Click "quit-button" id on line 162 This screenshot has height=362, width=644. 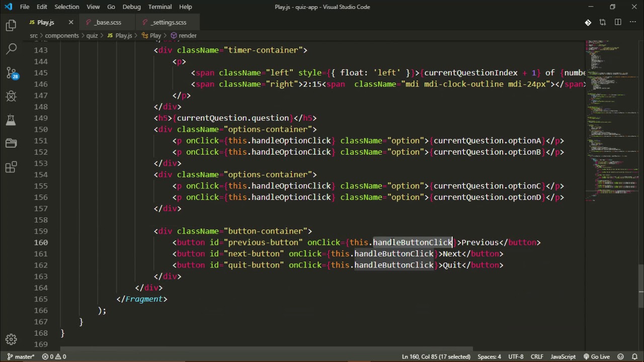(254, 265)
